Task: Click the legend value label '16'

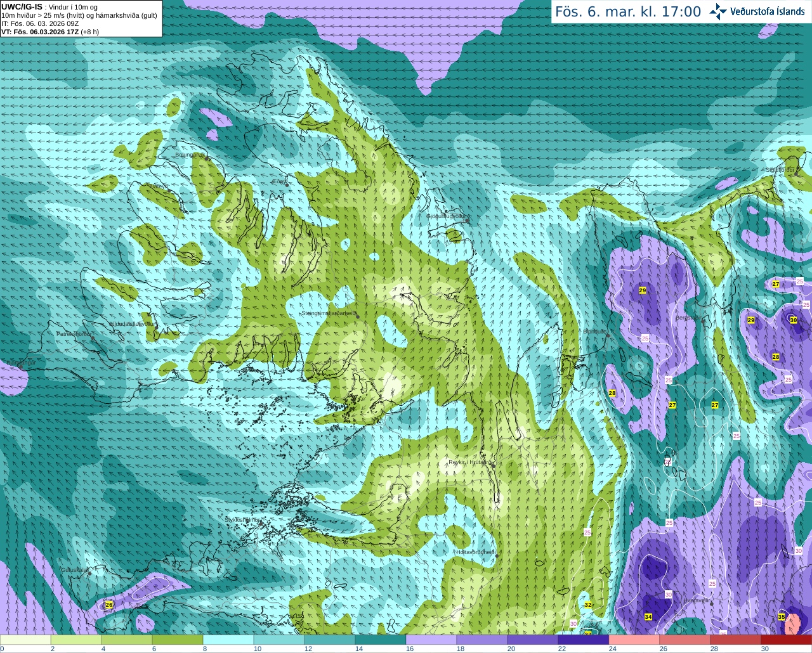Action: 410,649
